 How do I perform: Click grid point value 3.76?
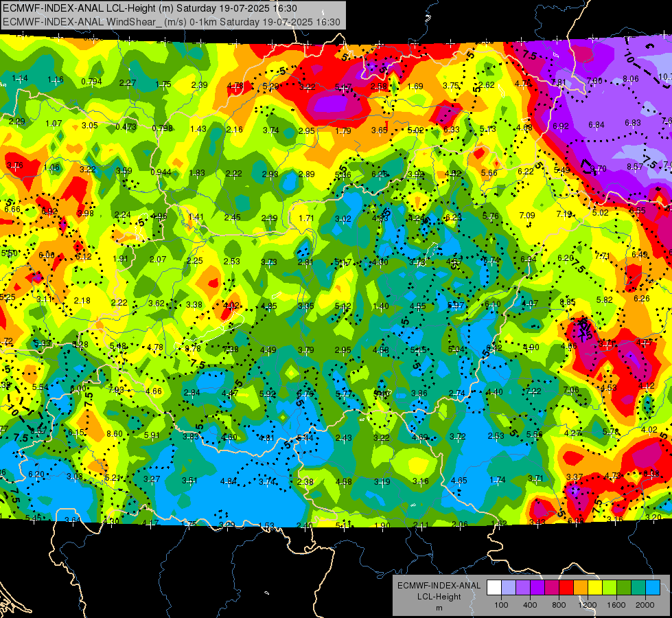[x=14, y=165]
